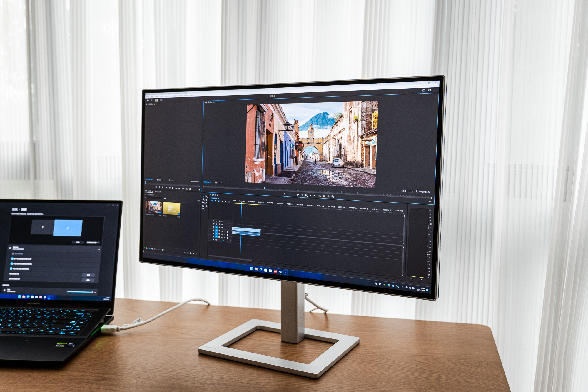Viewport: 588px width, 392px height.
Task: Select the yellow clip thumbnail in Project panel
Action: point(172,208)
